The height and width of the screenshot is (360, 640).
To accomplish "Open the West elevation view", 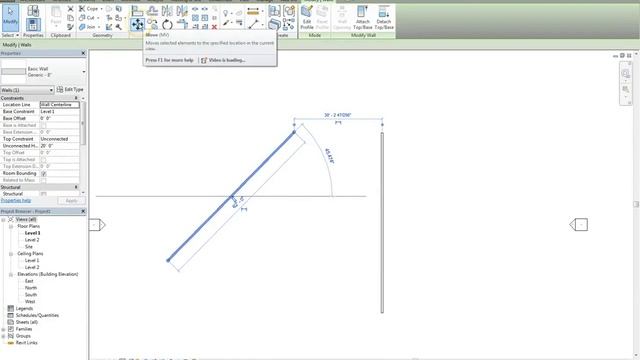I will point(30,302).
